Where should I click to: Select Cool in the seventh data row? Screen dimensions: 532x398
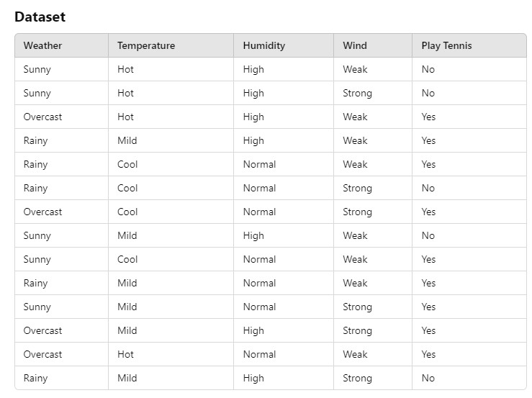[x=127, y=212]
